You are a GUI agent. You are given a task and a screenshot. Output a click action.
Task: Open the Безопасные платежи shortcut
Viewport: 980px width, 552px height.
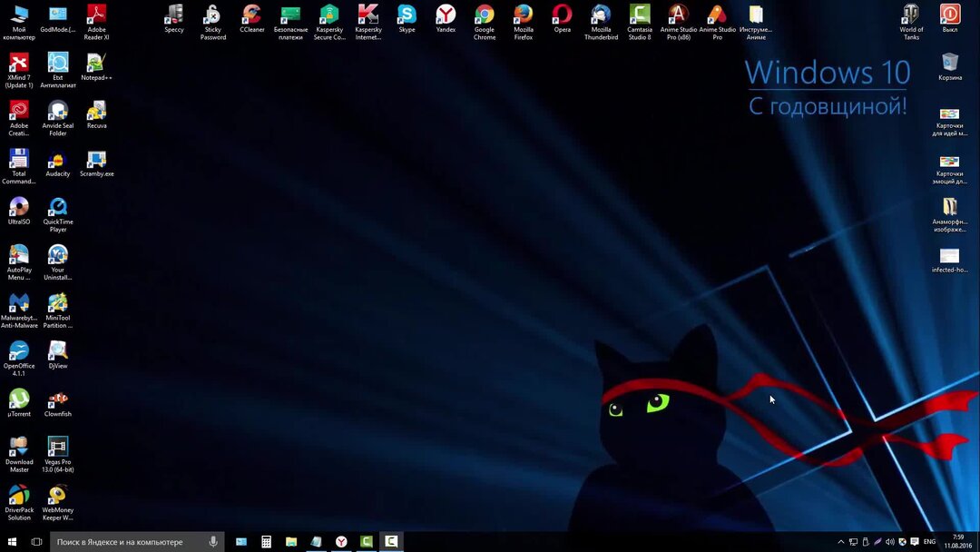(290, 22)
